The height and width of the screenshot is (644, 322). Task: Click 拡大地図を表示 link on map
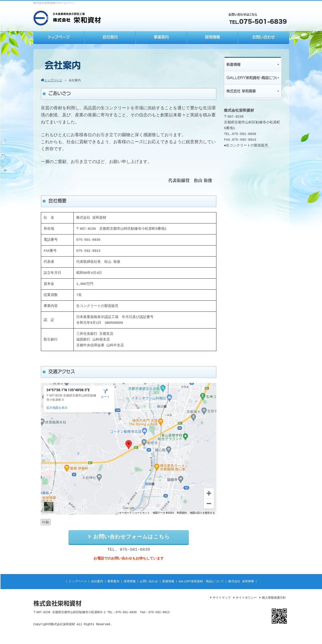pos(57,408)
